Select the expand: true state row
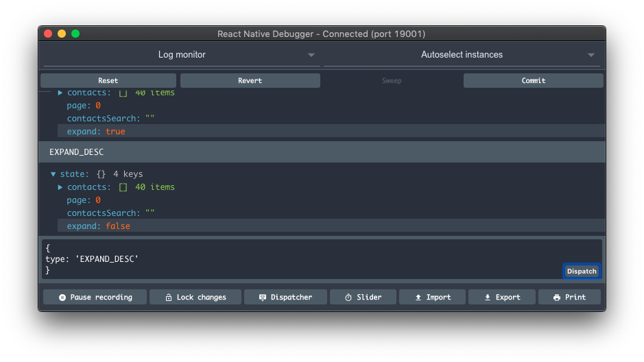 (x=331, y=132)
